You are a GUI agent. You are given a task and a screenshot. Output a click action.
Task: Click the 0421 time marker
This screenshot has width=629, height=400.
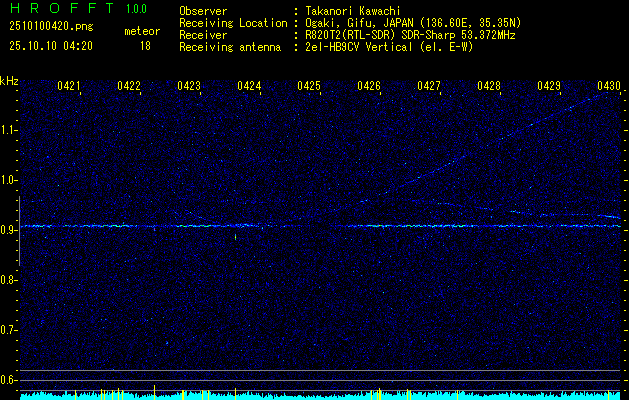point(69,86)
